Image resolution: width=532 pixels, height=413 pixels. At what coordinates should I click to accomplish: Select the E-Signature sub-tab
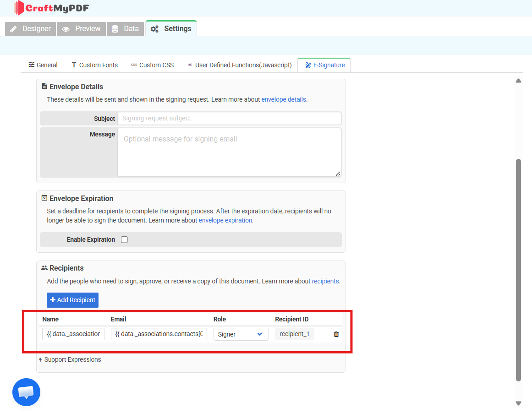point(324,65)
